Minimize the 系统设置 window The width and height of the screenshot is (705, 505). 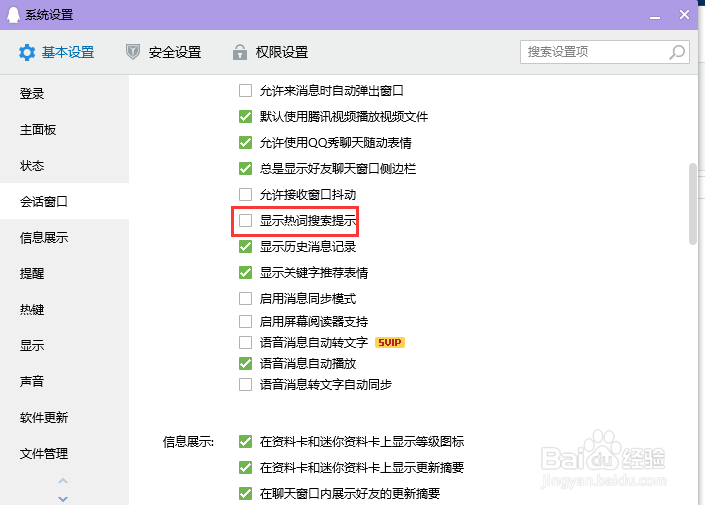[655, 17]
